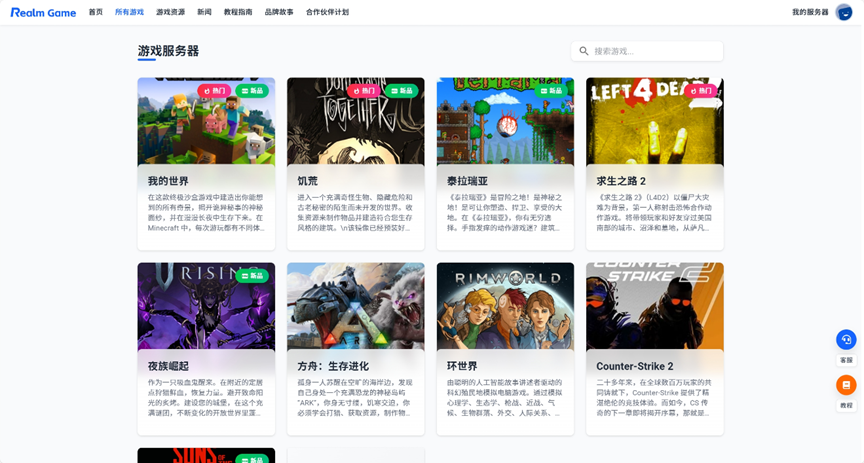The width and height of the screenshot is (864, 463).
Task: Click the 环世界 description text
Action: point(505,397)
